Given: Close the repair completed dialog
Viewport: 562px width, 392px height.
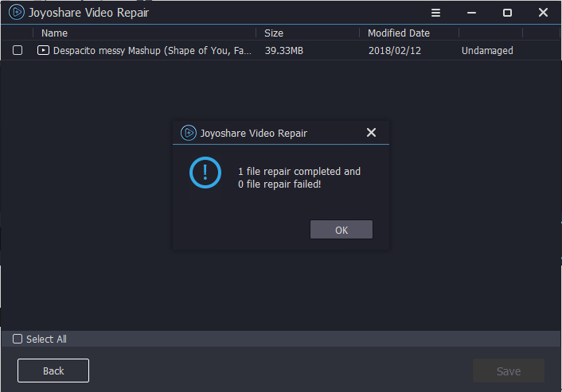Looking at the screenshot, I should (x=371, y=133).
